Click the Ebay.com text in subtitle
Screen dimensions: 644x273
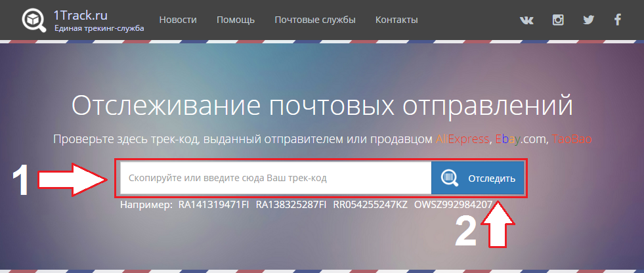pos(522,139)
